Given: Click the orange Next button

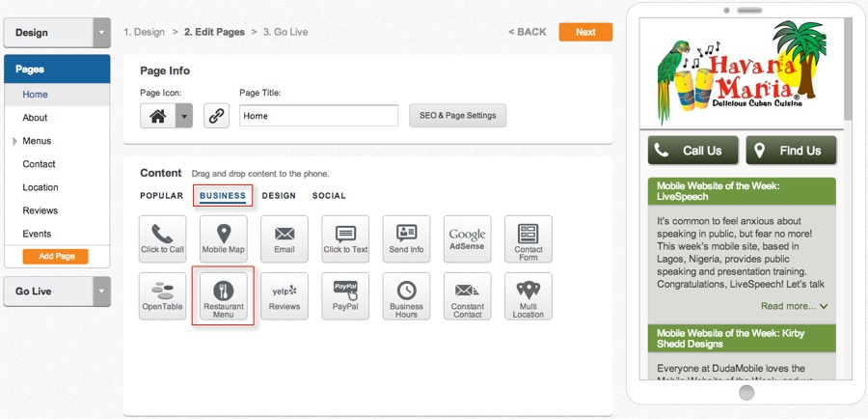Looking at the screenshot, I should click(x=585, y=32).
